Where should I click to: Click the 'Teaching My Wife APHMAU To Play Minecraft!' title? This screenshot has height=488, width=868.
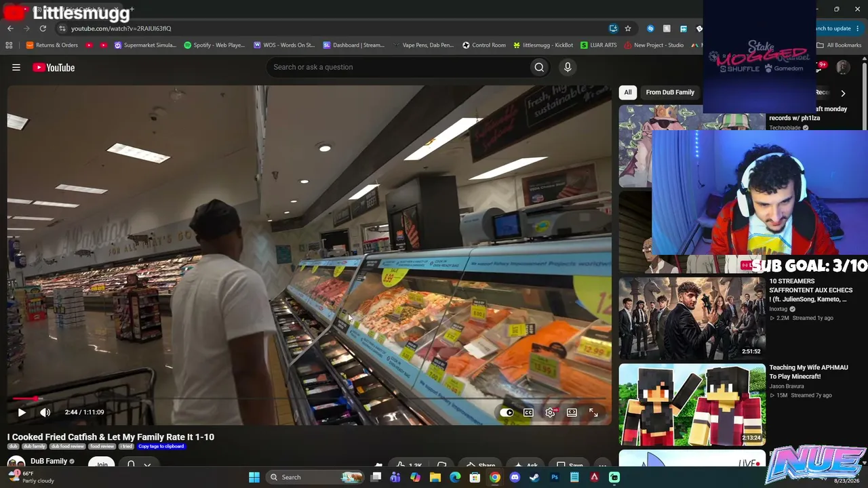pos(808,371)
